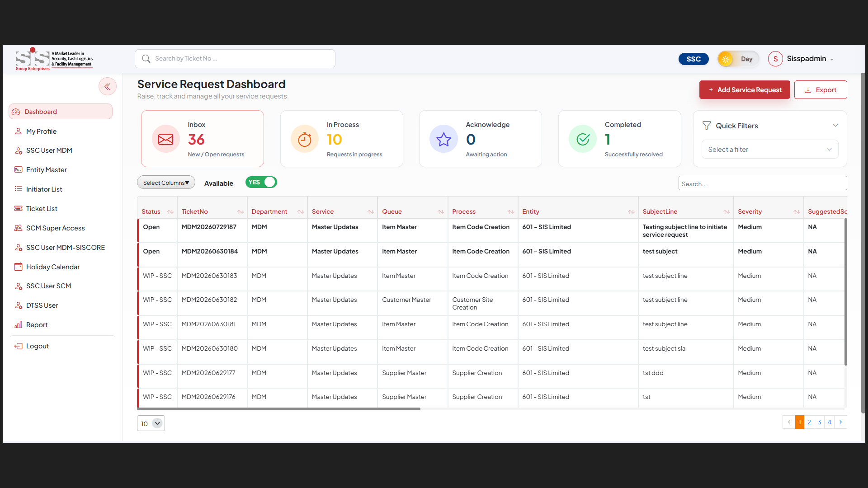Click the Dashboard gauge icon in sidebar
The height and width of the screenshot is (488, 868).
(x=16, y=112)
